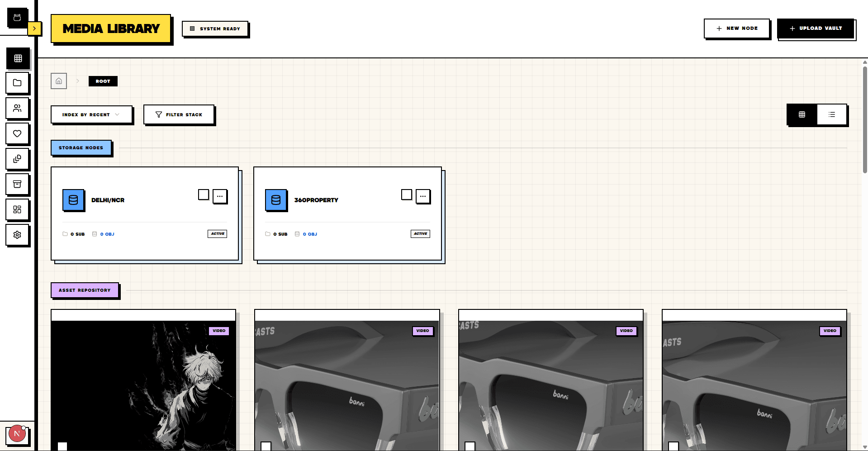Open the users sidebar icon

tap(18, 108)
